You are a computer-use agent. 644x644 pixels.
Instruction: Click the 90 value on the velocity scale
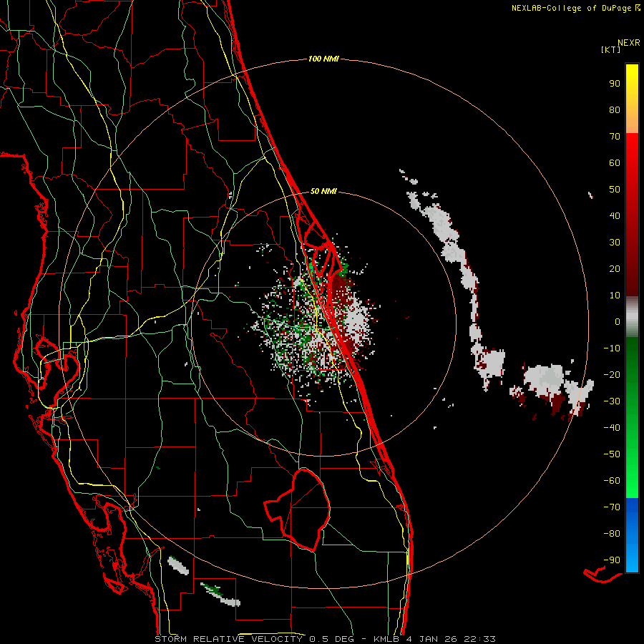pyautogui.click(x=615, y=84)
